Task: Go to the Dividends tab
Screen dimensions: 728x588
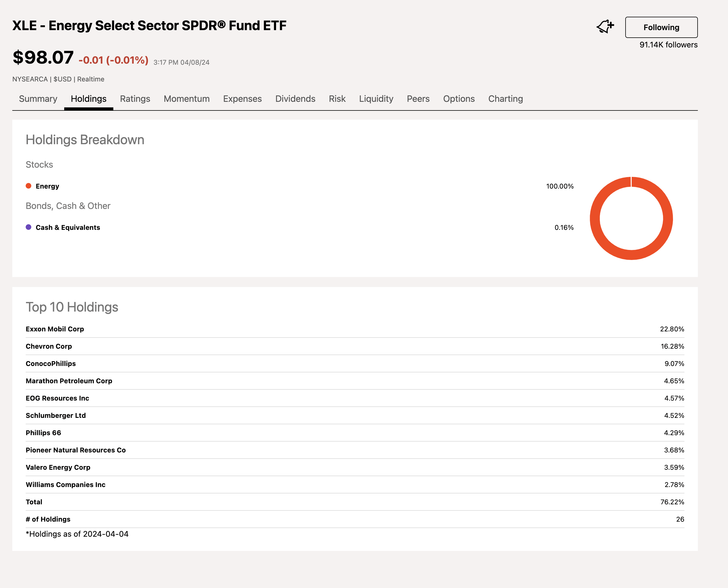Action: 295,99
